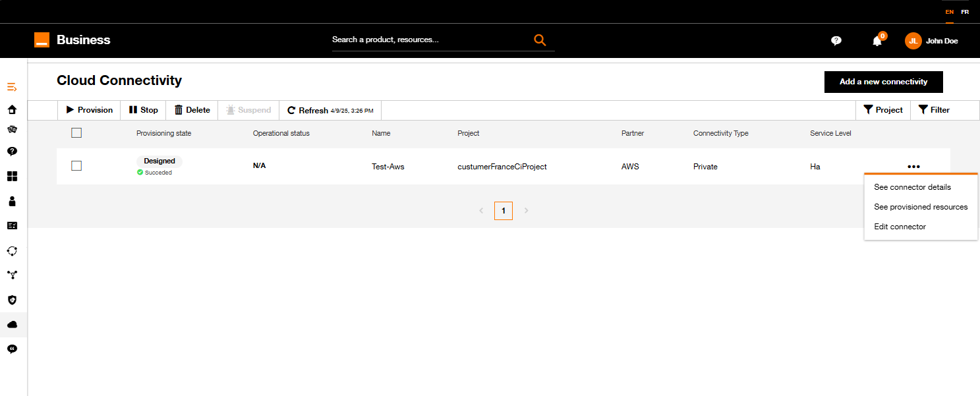980x396 pixels.
Task: Click the Service Level column header
Action: tap(830, 133)
